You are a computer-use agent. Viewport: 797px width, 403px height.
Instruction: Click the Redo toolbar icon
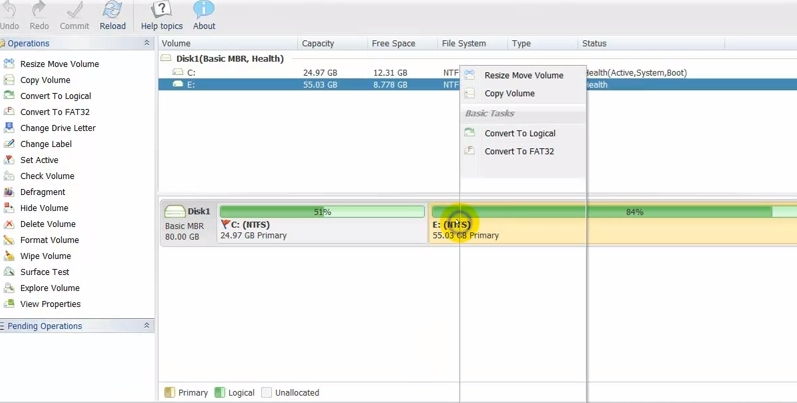39,9
